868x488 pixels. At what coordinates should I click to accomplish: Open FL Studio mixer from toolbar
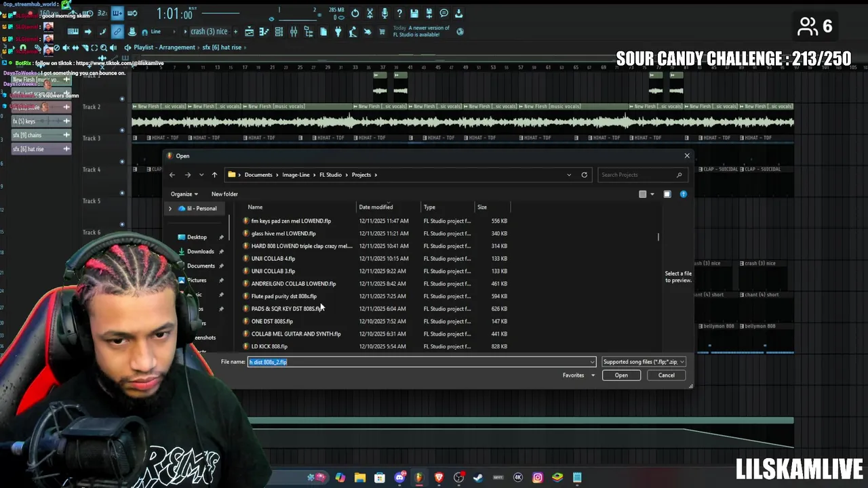point(294,32)
